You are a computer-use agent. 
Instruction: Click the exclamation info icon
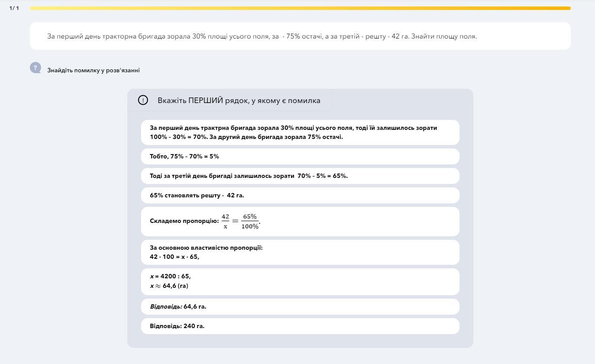click(x=143, y=100)
